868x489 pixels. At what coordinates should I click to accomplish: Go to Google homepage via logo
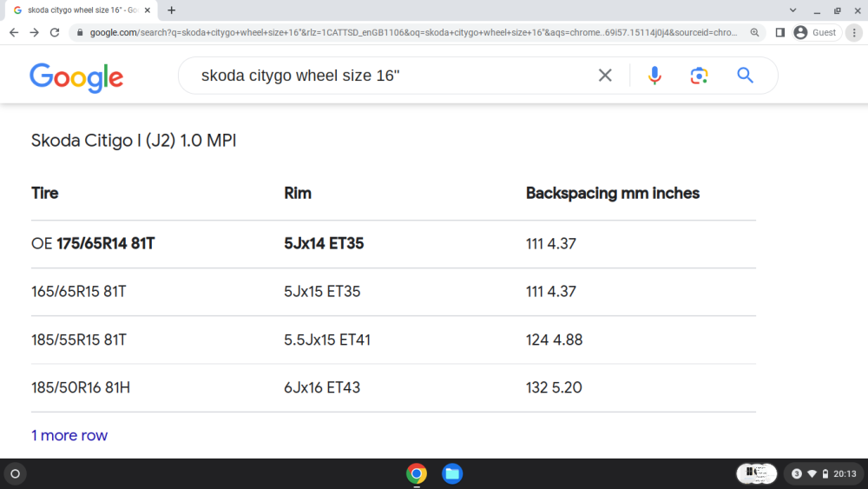point(76,77)
